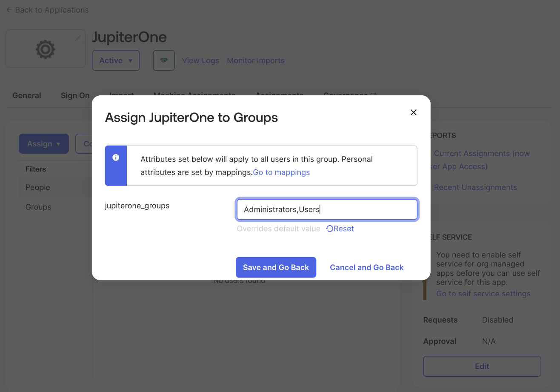Image resolution: width=560 pixels, height=392 pixels.
Task: Click the 'Overrides default value' hint text
Action: point(278,229)
